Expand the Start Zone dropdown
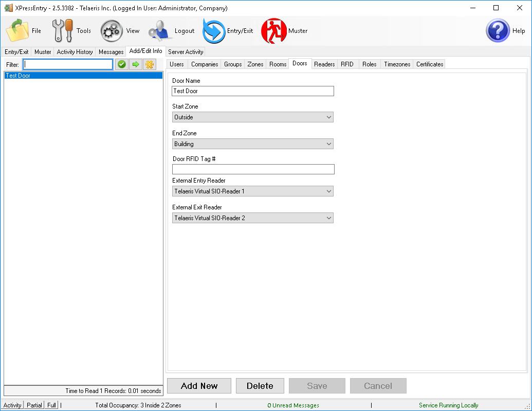532x411 pixels. pos(252,117)
